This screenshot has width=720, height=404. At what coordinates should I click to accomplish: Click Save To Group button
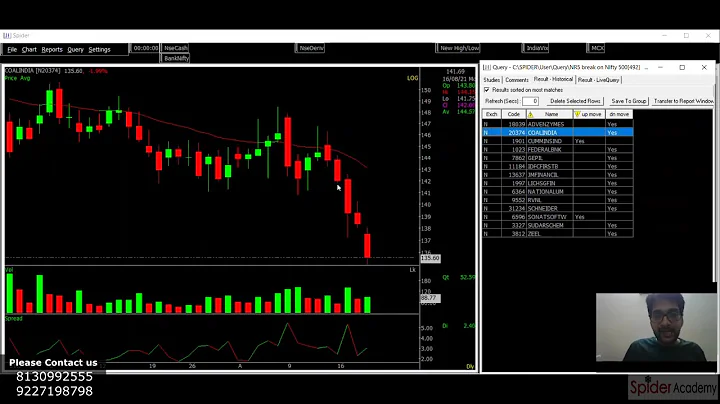click(628, 101)
